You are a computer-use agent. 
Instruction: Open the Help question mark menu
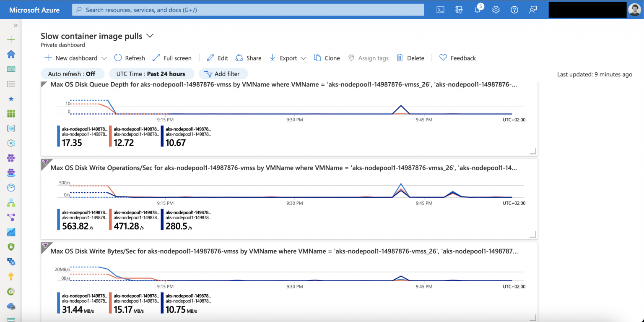[x=514, y=9]
